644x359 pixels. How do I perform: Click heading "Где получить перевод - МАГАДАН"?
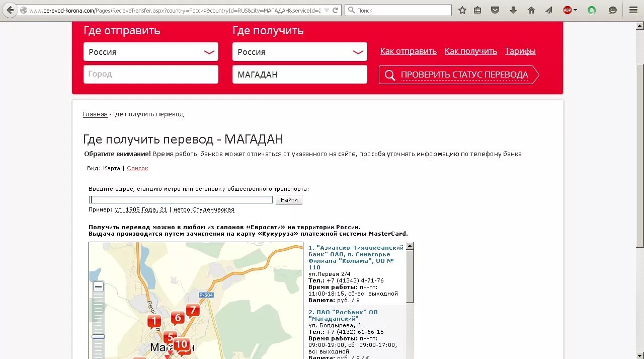pyautogui.click(x=183, y=139)
